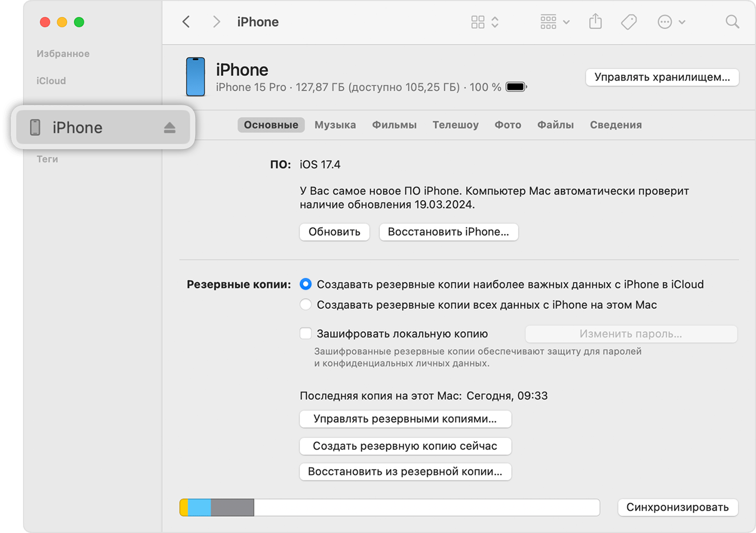The height and width of the screenshot is (533, 756).
Task: Click the Tags toolbar icon
Action: (x=629, y=22)
